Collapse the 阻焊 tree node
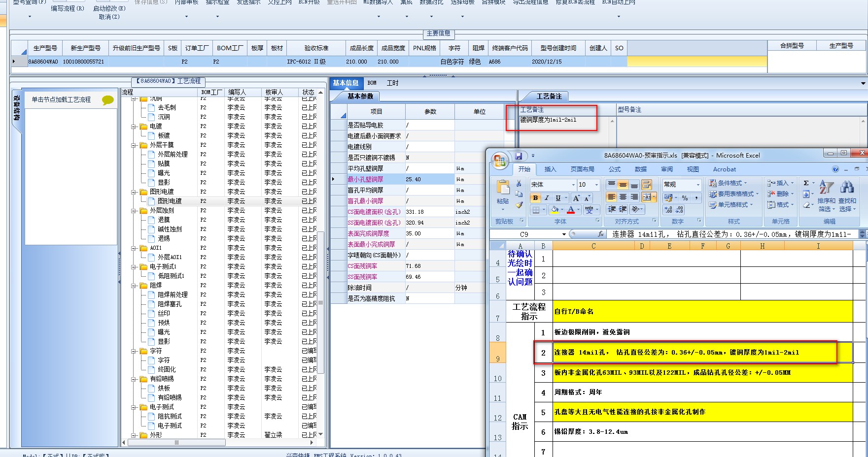Image resolution: width=868 pixels, height=457 pixels. (134, 286)
